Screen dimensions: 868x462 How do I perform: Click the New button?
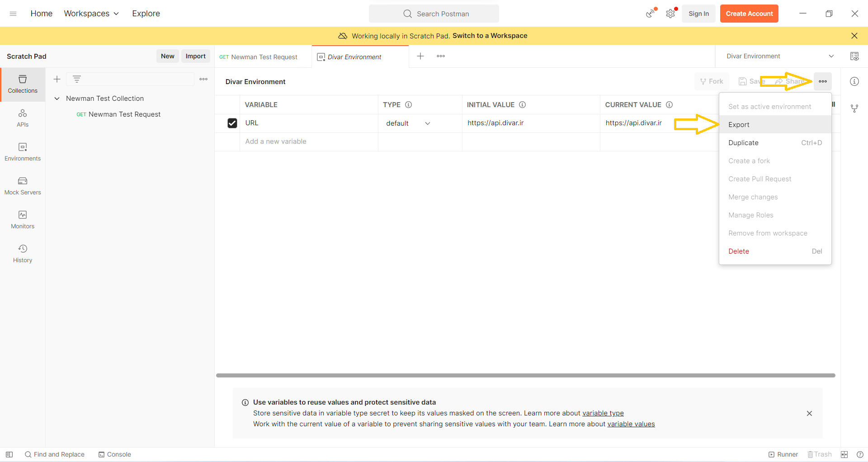(168, 56)
